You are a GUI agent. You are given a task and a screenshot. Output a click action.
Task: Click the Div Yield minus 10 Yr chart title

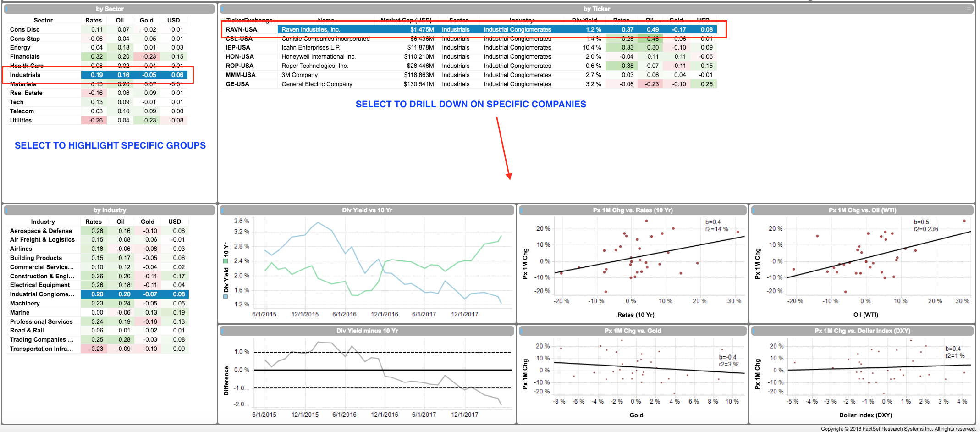[x=367, y=331]
